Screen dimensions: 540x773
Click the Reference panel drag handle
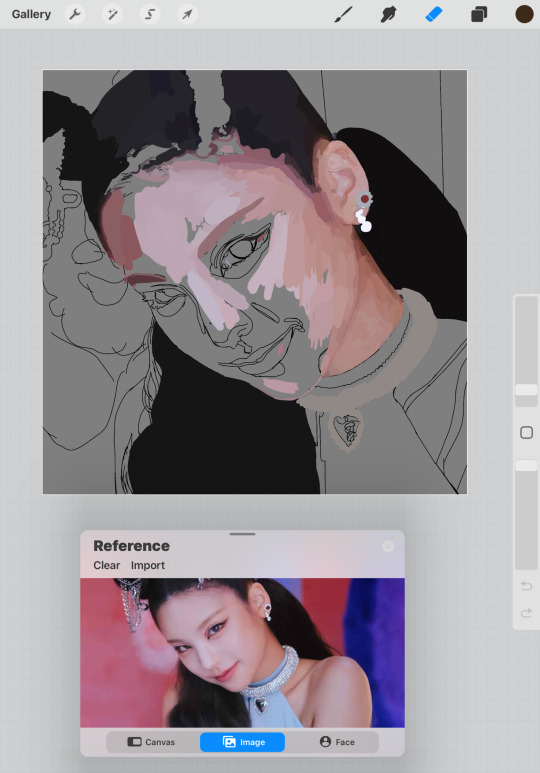[242, 534]
